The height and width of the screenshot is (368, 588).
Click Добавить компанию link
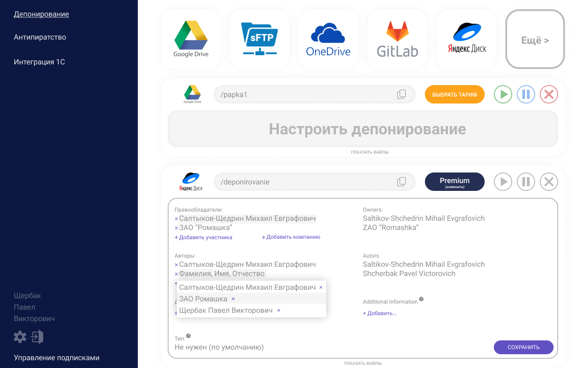pos(291,237)
